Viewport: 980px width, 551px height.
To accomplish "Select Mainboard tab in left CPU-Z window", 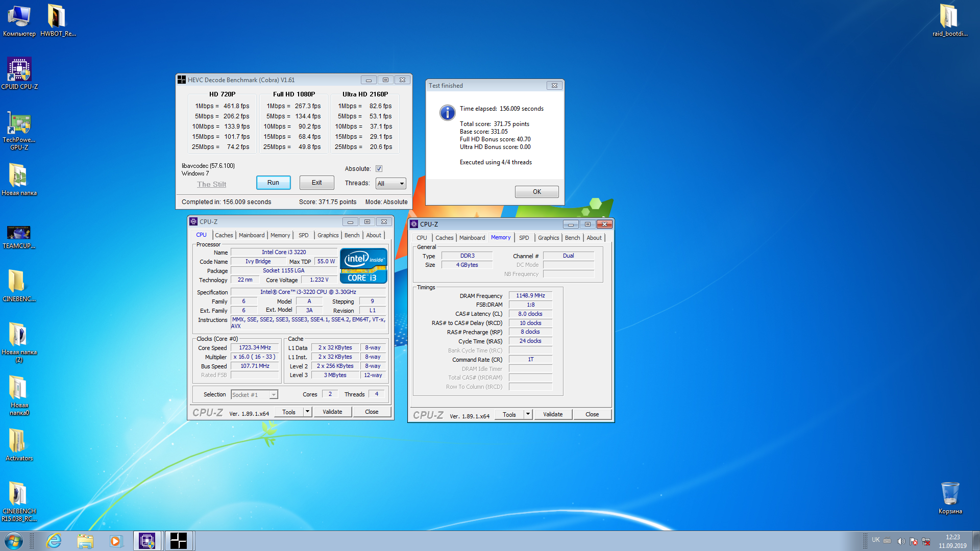I will (252, 235).
